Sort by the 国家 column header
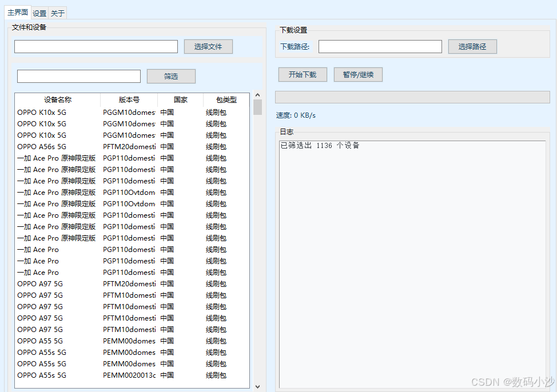 point(181,100)
